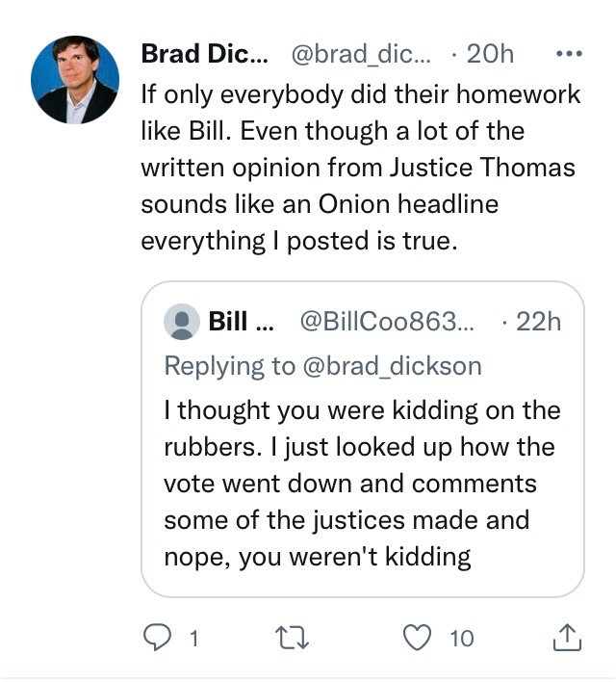Retweet this post using the retweet icon
Viewport: 616px width, 682px height.
point(290,637)
